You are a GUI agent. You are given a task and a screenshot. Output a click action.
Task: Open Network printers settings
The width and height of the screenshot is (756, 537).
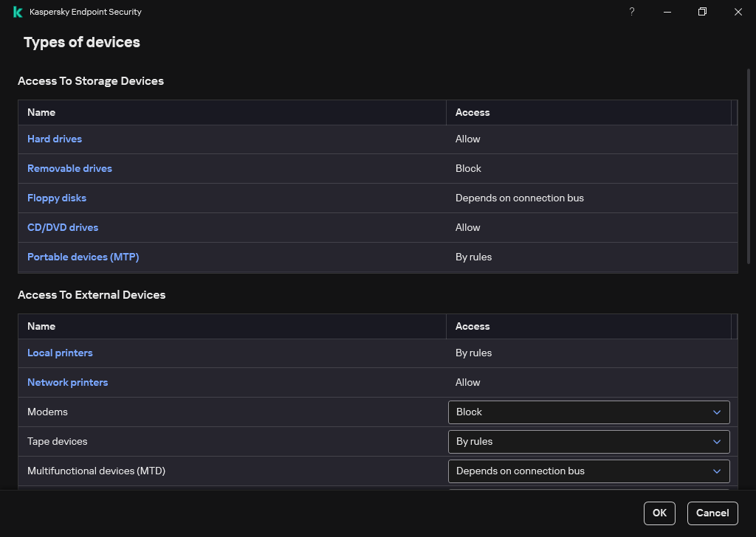(67, 382)
